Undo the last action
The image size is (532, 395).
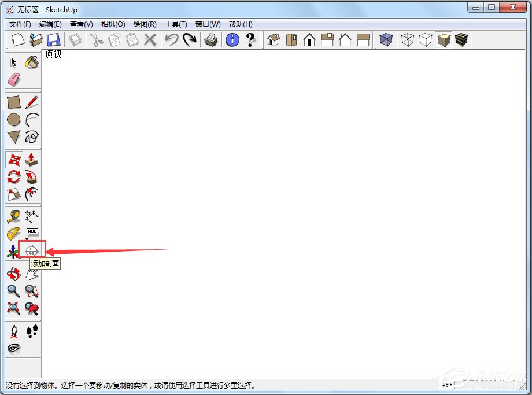click(x=171, y=40)
